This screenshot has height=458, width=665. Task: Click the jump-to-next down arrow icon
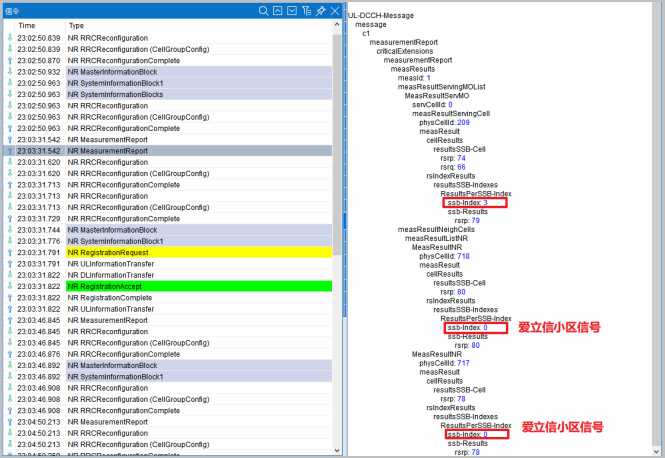(292, 10)
